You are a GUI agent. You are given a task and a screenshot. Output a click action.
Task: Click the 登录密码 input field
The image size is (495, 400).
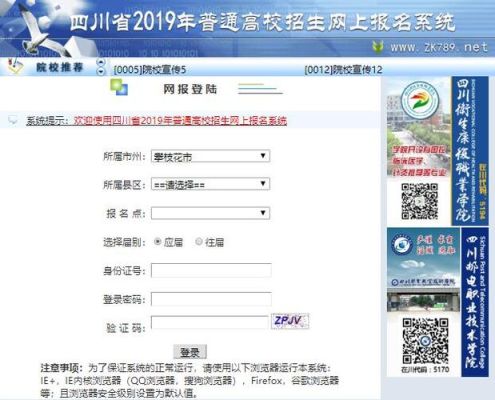[211, 299]
